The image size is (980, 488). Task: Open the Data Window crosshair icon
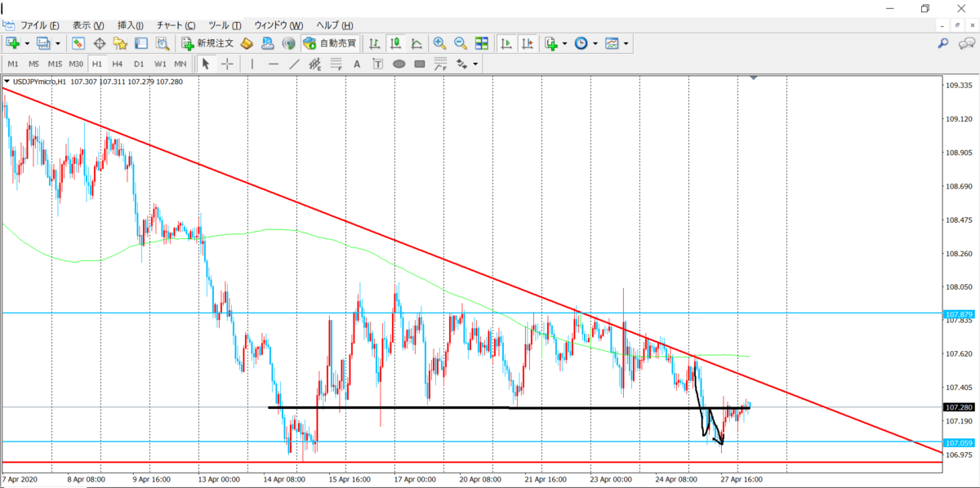coord(100,43)
